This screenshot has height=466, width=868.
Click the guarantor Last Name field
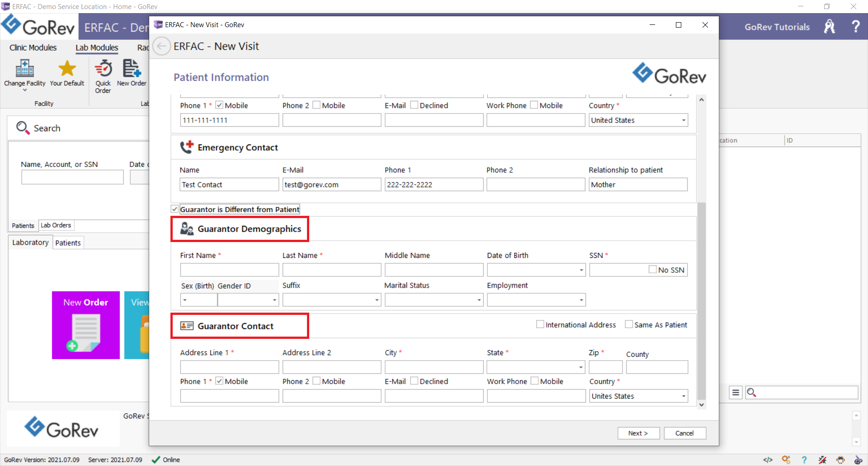331,270
